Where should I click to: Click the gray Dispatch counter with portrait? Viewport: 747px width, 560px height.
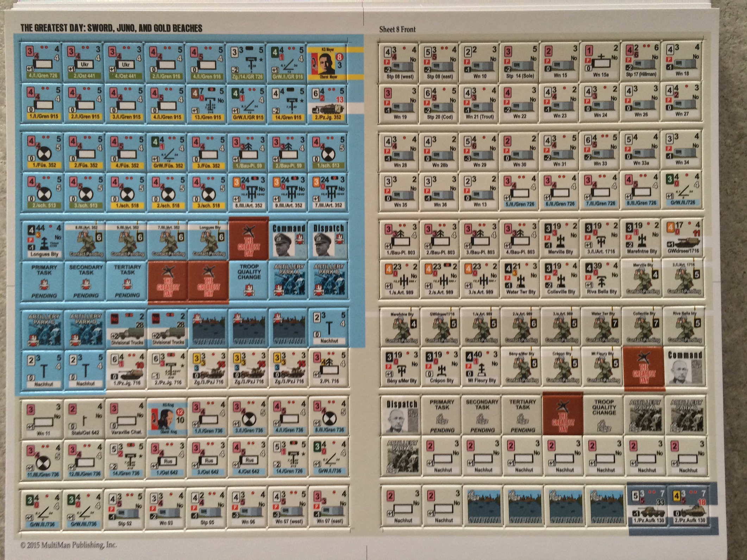click(401, 415)
